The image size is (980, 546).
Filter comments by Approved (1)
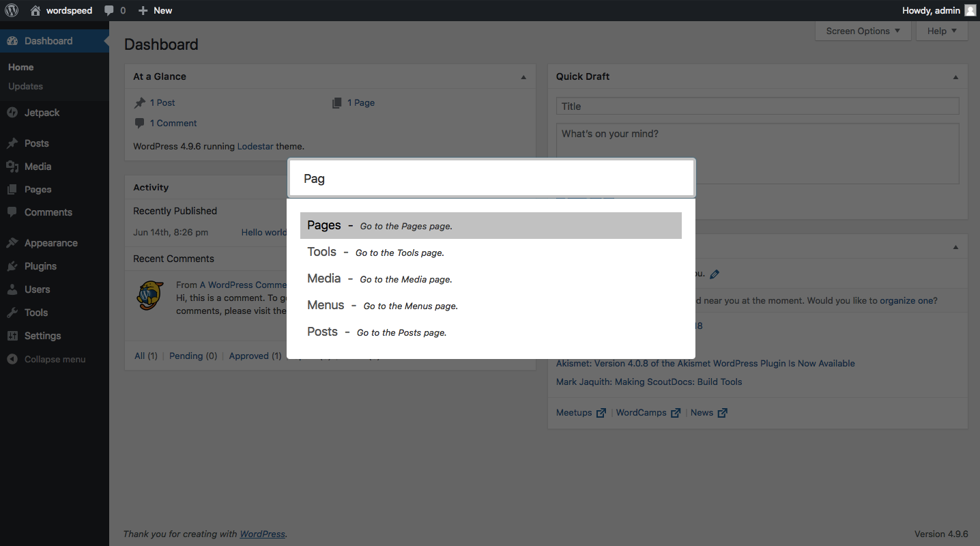click(x=255, y=356)
